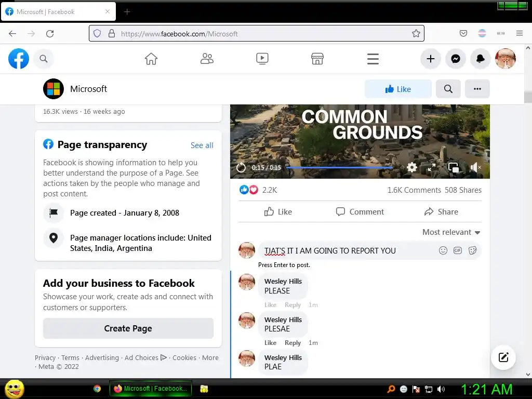Go back in browser history

[x=12, y=34]
